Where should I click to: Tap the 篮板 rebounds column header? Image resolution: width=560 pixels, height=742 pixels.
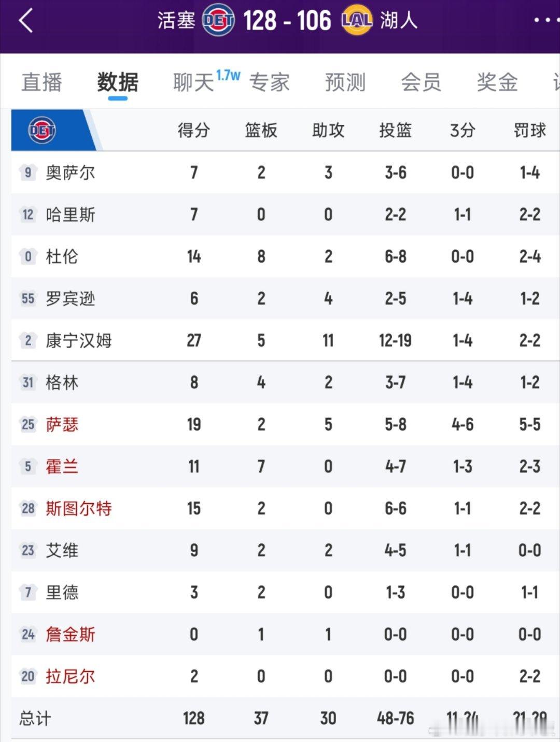tap(261, 130)
